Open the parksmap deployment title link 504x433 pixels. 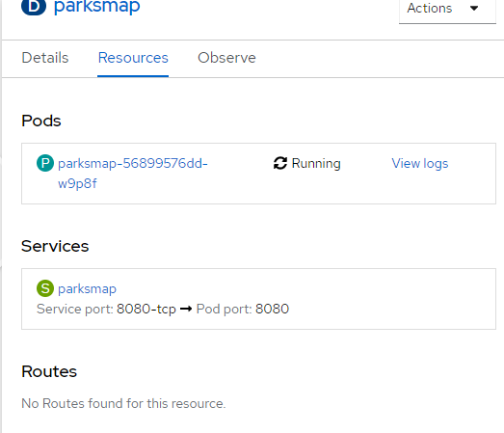(x=97, y=7)
